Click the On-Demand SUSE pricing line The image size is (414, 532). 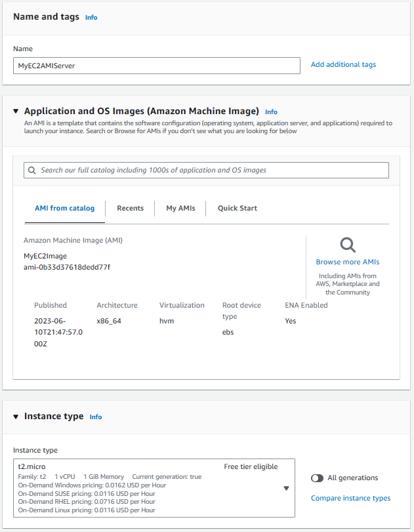pos(87,494)
